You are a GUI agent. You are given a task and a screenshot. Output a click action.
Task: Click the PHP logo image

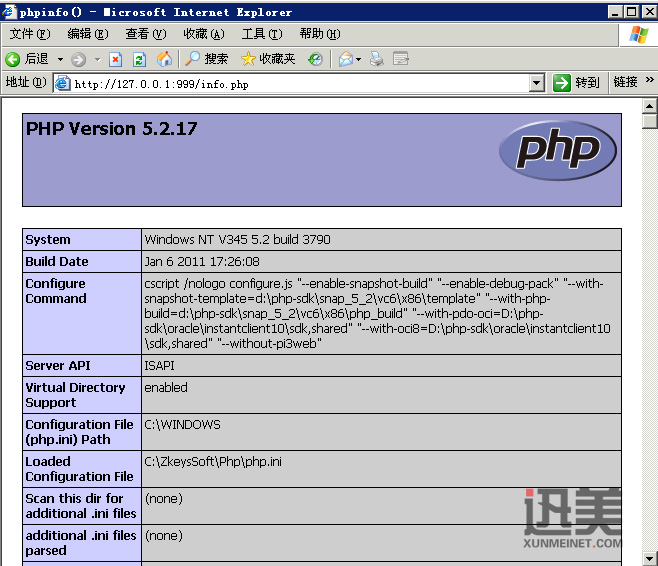pos(558,150)
